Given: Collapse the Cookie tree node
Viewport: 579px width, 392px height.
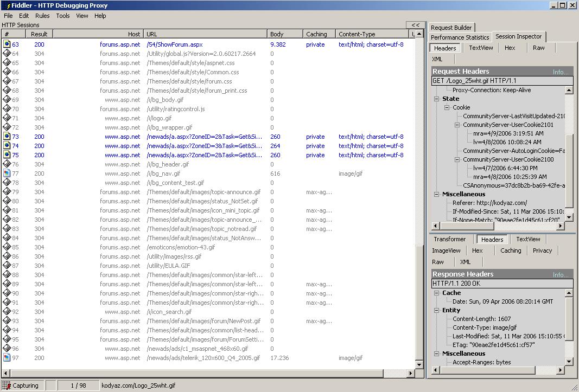Looking at the screenshot, I should tap(447, 107).
